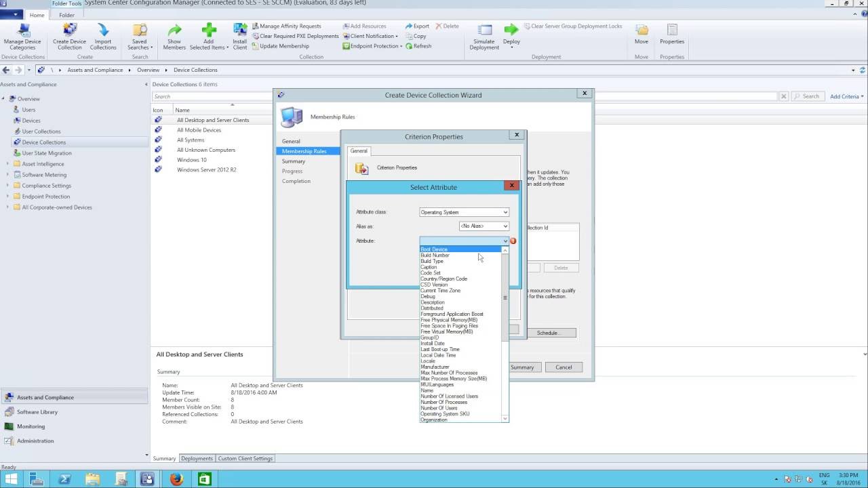The image size is (868, 488).
Task: Switch to Folder ribbon tab
Action: [x=66, y=15]
